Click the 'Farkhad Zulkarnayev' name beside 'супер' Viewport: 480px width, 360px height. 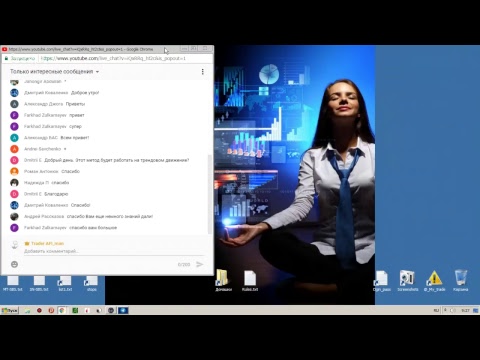(45, 126)
